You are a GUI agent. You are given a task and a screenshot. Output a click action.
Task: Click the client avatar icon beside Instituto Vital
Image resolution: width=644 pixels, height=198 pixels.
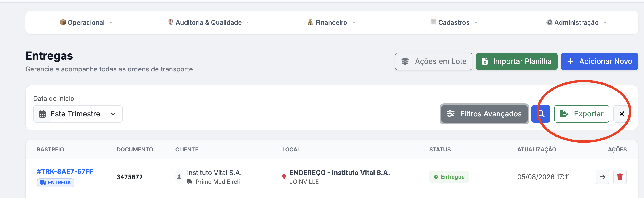pyautogui.click(x=179, y=177)
